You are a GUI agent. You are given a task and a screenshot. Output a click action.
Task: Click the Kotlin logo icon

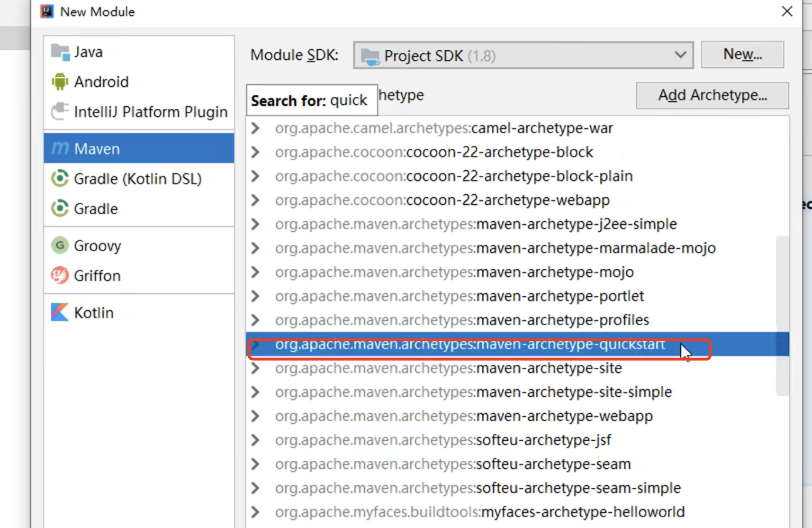[x=60, y=312]
